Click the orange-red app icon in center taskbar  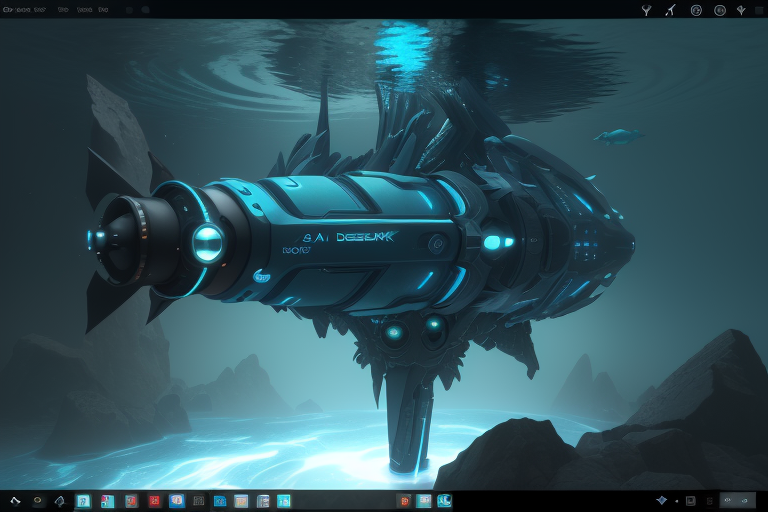point(404,501)
